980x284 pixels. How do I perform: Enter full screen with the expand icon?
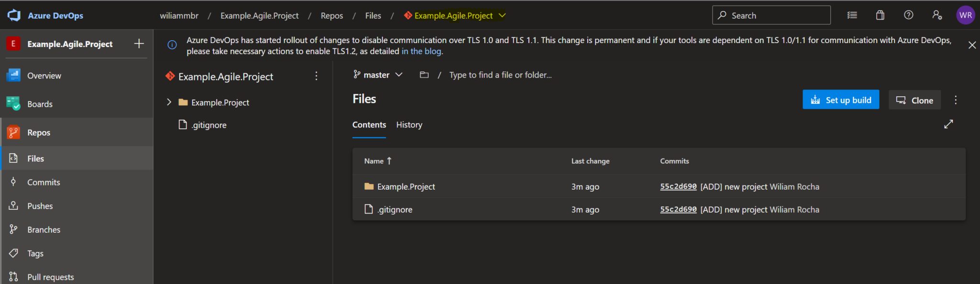point(948,124)
